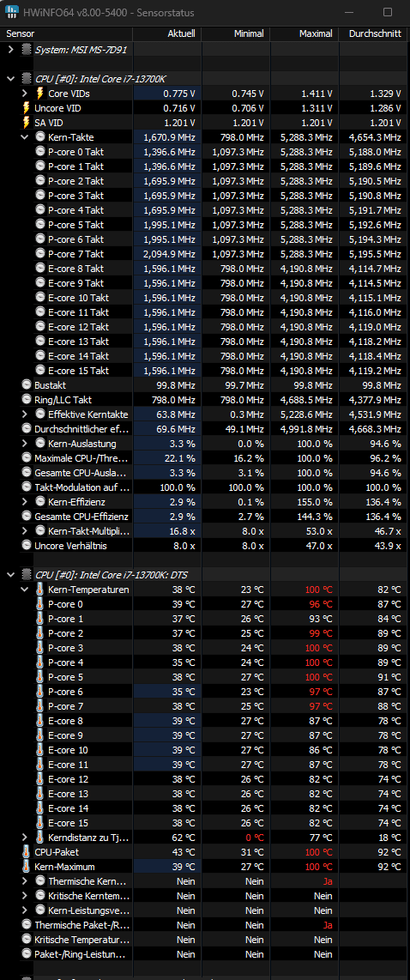The width and height of the screenshot is (410, 980).
Task: Click the chip icon of CPU [#0]: Intel Core i7-13700K
Action: tap(27, 79)
